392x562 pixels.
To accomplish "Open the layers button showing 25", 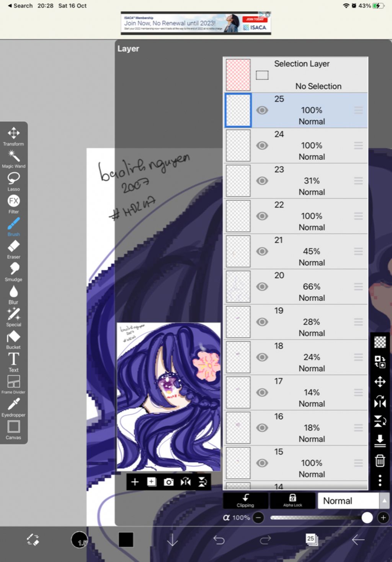I will (x=312, y=540).
